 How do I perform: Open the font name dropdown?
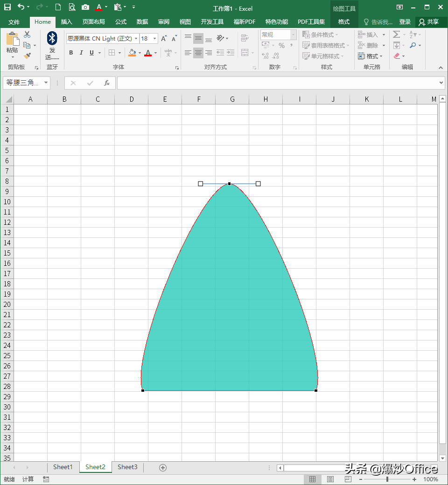click(x=136, y=39)
